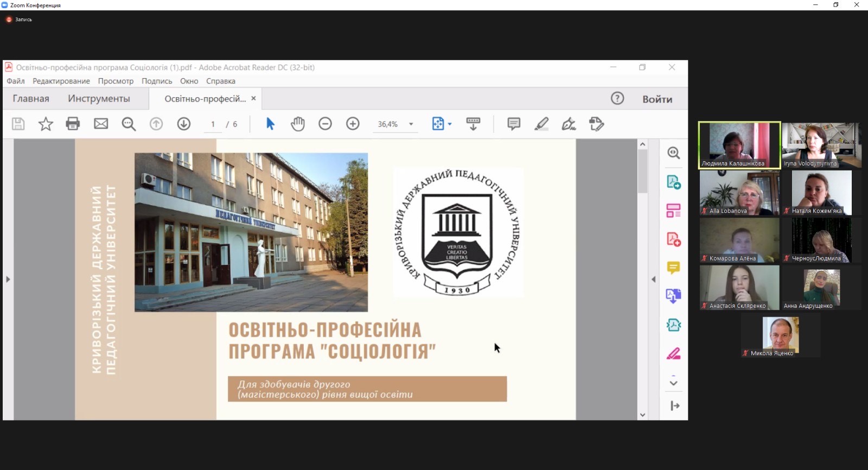Open the sign document pen icon
Image resolution: width=868 pixels, height=470 pixels.
tap(569, 124)
